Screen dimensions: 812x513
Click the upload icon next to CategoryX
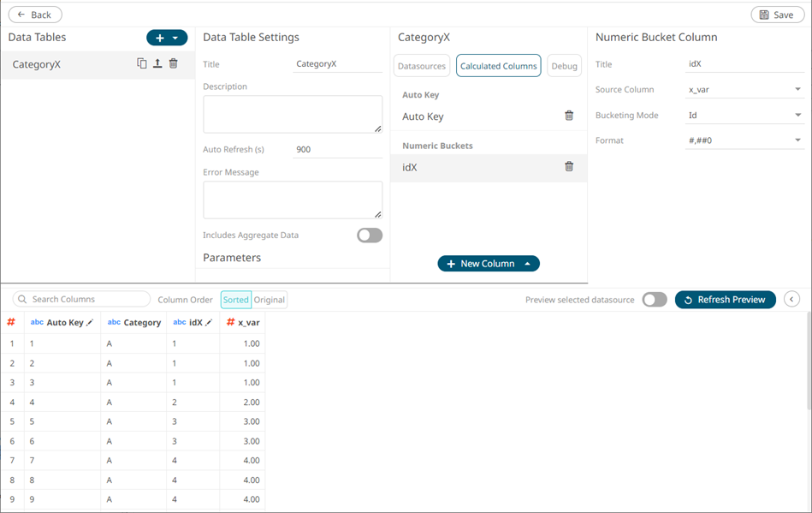(157, 63)
